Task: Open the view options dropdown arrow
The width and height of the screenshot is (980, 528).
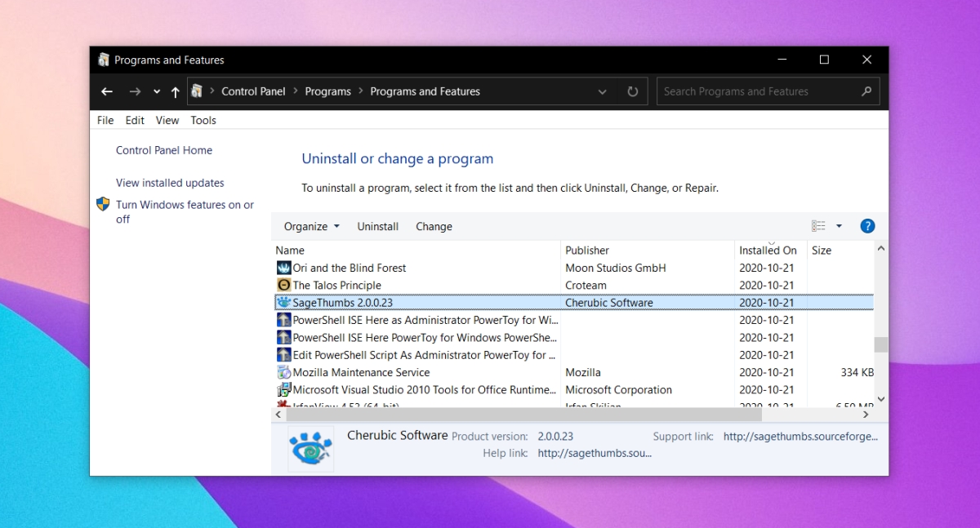Action: click(x=839, y=226)
